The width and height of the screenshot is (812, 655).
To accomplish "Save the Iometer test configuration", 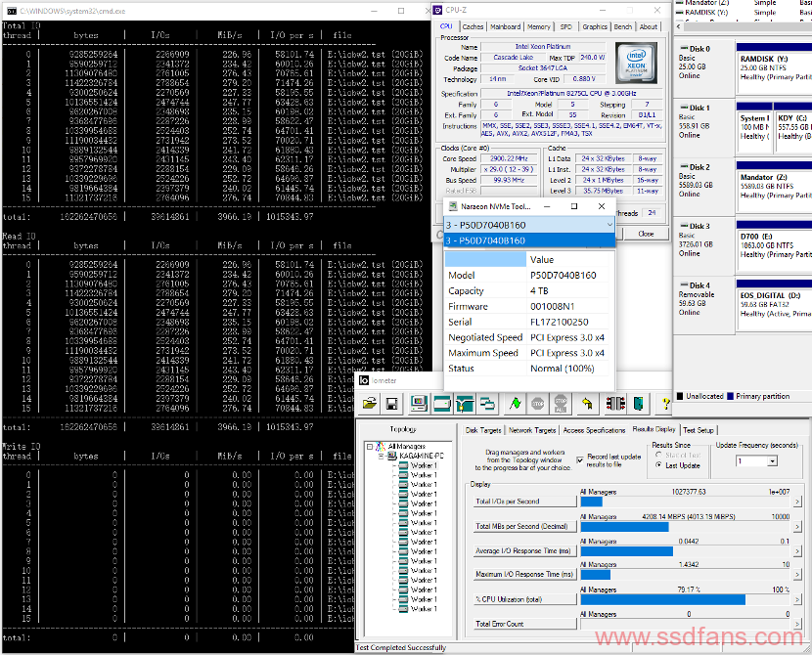I will point(392,404).
